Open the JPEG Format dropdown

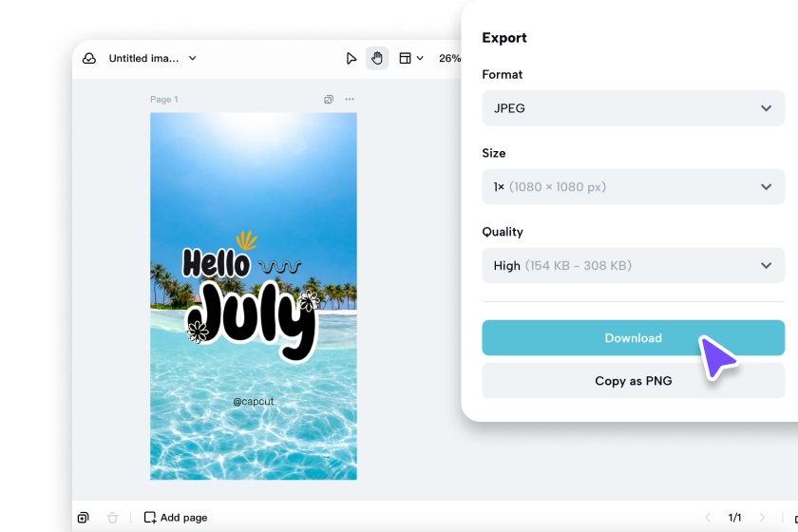click(x=633, y=108)
